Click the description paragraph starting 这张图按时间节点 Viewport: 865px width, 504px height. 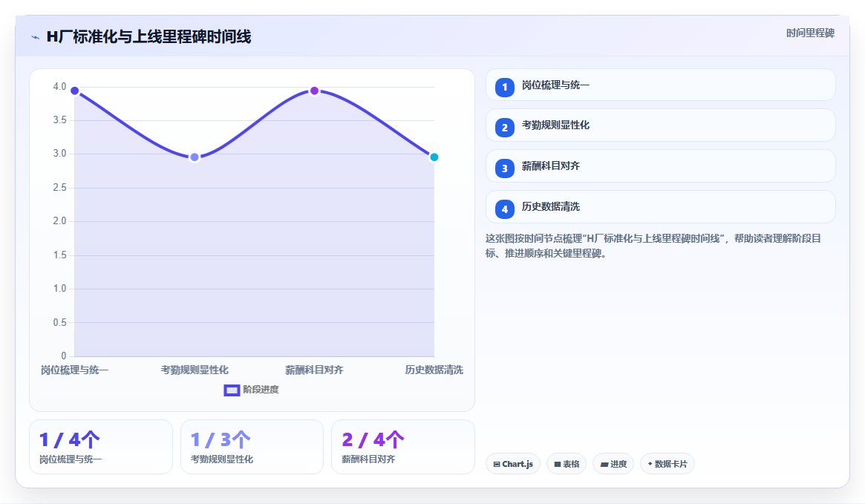[653, 246]
